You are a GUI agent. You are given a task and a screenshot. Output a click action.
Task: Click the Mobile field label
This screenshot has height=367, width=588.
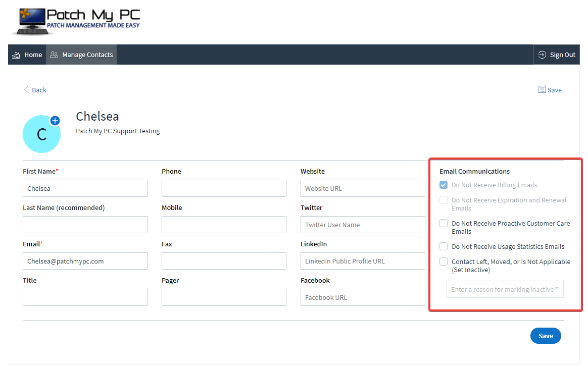point(172,207)
